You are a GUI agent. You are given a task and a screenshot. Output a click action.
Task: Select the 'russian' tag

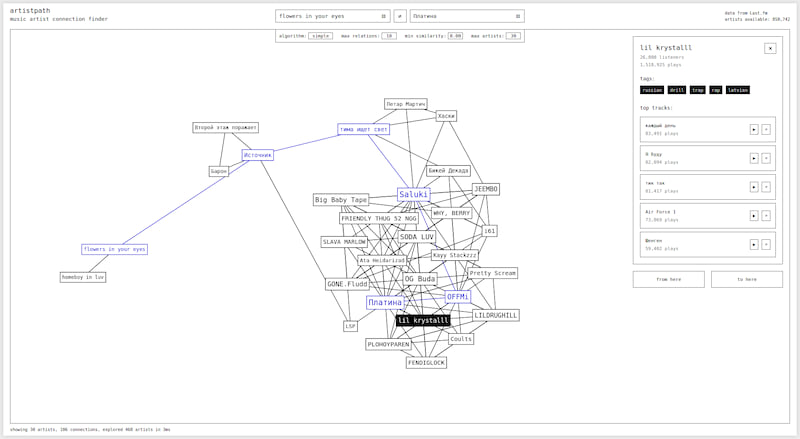point(651,90)
